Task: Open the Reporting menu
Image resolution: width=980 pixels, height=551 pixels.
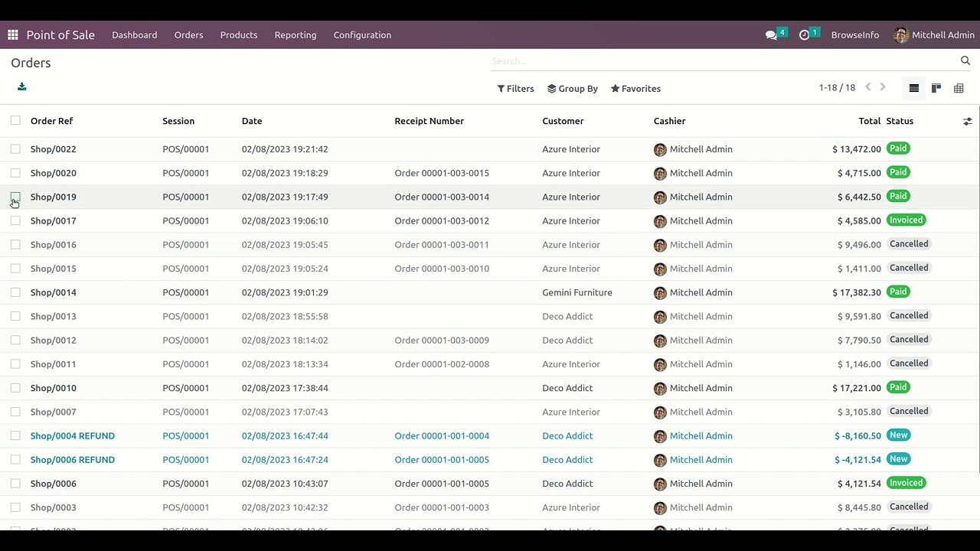Action: pos(296,35)
